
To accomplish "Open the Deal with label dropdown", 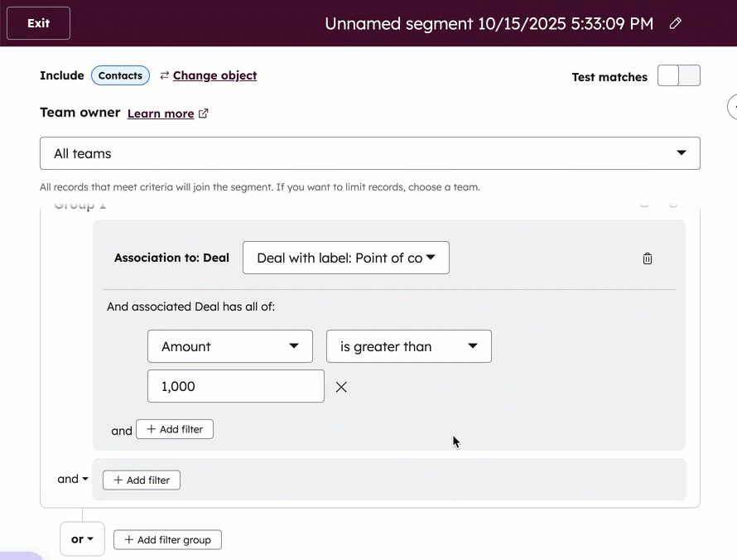I will (345, 258).
